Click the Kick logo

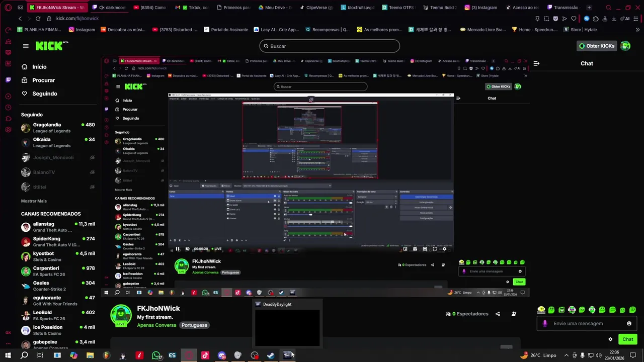pyautogui.click(x=51, y=46)
